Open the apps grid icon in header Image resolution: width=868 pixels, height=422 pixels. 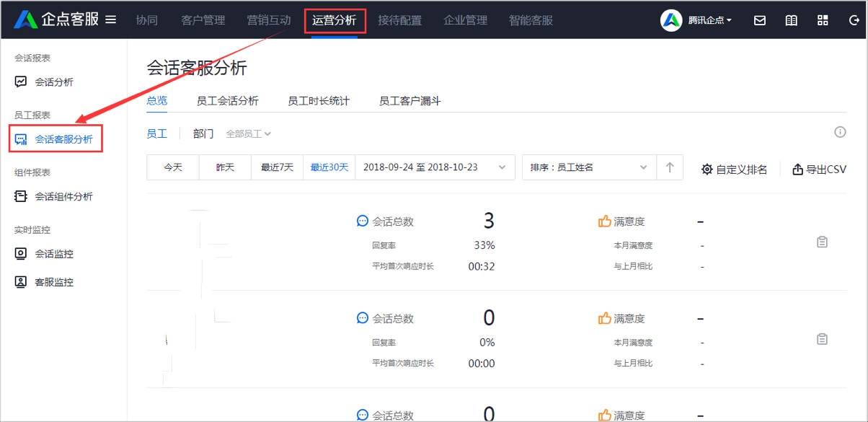point(823,20)
